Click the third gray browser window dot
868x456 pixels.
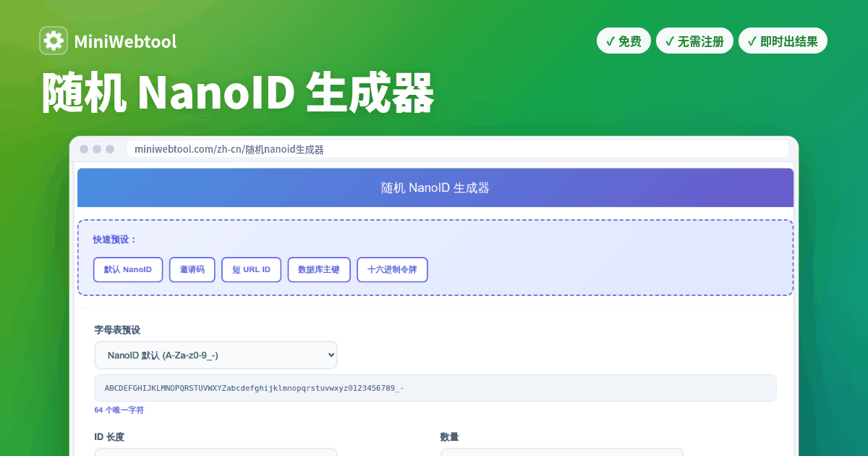coord(110,149)
